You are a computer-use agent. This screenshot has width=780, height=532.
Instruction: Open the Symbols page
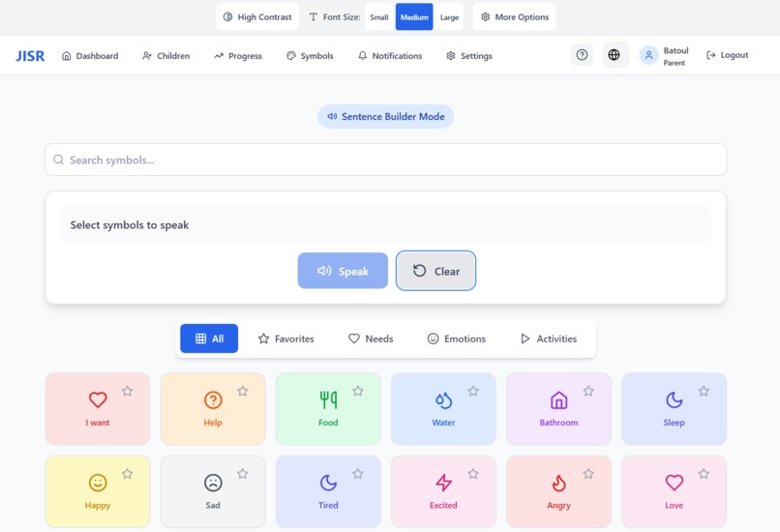pyautogui.click(x=310, y=56)
